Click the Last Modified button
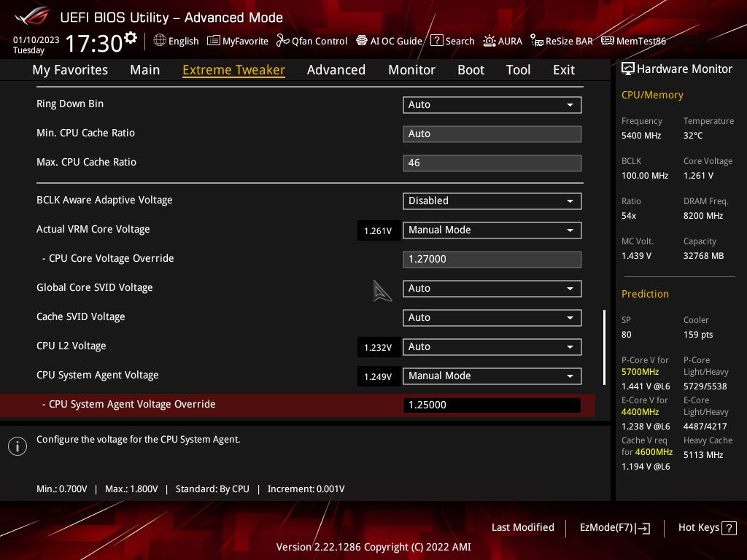 pyautogui.click(x=522, y=528)
